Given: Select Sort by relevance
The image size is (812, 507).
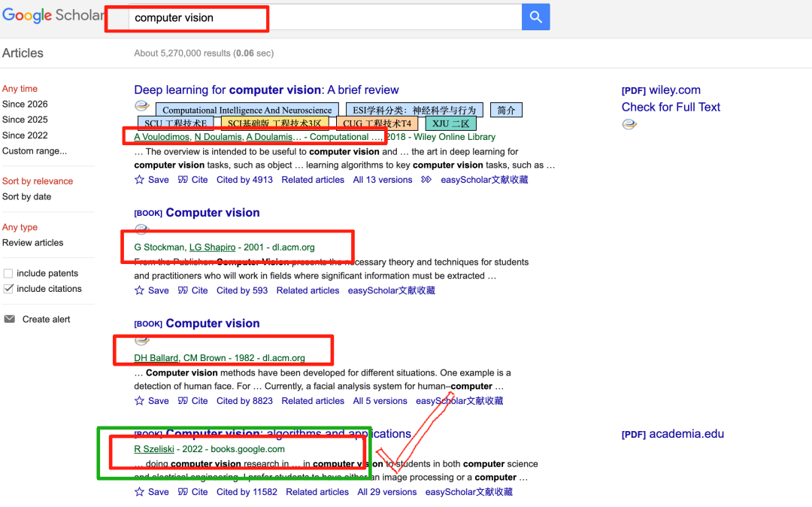Looking at the screenshot, I should coord(38,181).
